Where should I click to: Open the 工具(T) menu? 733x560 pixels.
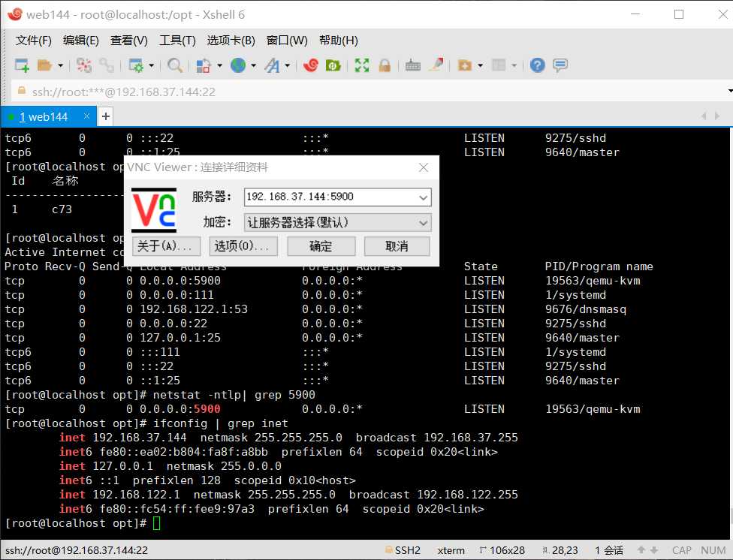click(178, 41)
